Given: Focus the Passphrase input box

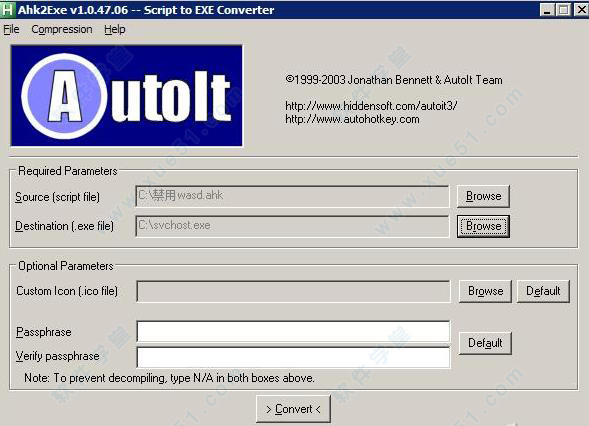Looking at the screenshot, I should click(x=293, y=332).
